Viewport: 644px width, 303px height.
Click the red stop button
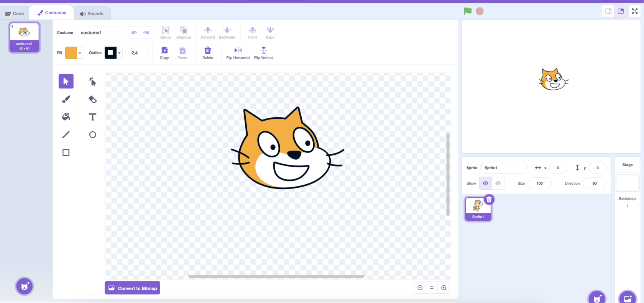tap(480, 11)
